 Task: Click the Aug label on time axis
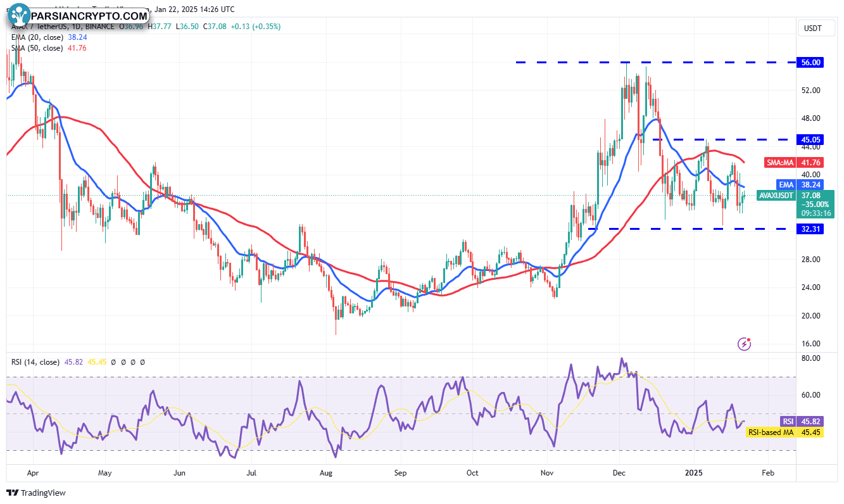click(327, 473)
